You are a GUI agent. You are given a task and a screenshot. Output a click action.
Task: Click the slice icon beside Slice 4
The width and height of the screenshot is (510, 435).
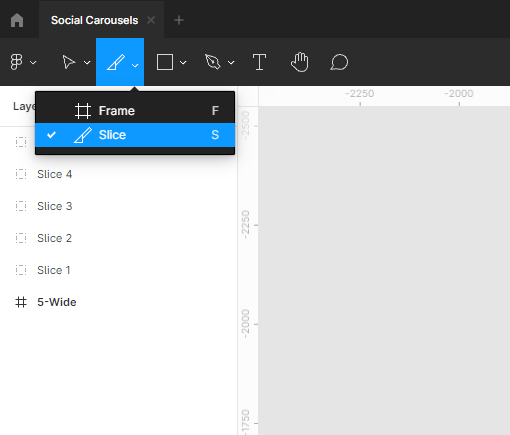tap(21, 174)
